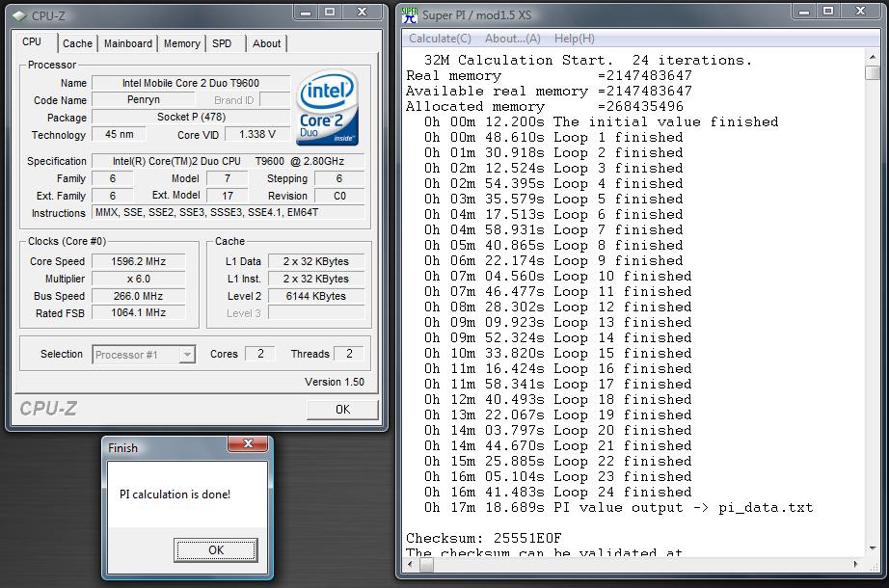Screen dimensions: 889x588
Task: Click the Bus Speed value 266.0 MHz
Action: [x=138, y=296]
